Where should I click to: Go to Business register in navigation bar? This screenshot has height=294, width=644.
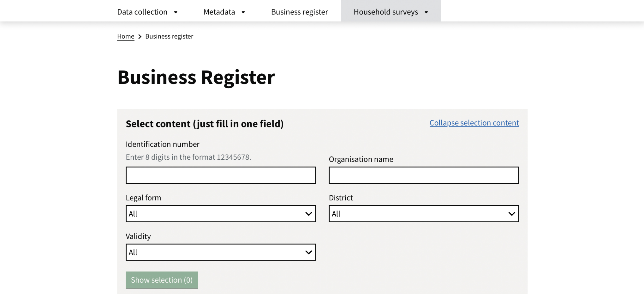pyautogui.click(x=299, y=12)
